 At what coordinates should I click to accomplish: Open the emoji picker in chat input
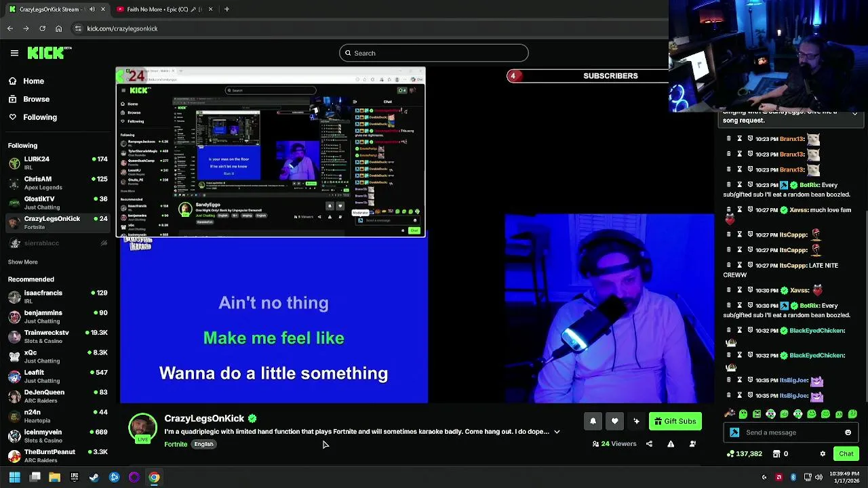pyautogui.click(x=848, y=432)
